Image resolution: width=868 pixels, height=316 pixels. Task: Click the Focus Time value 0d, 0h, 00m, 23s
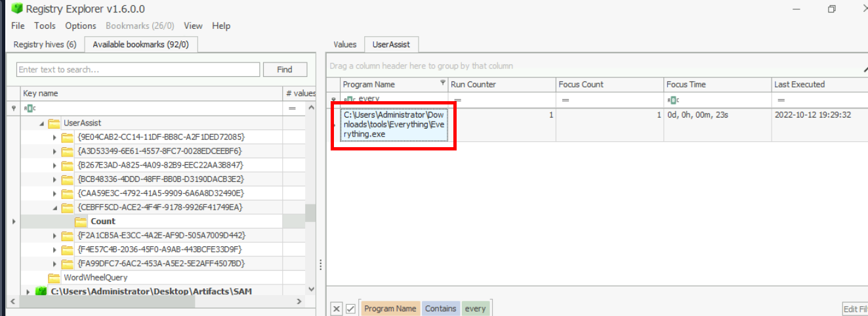[697, 115]
